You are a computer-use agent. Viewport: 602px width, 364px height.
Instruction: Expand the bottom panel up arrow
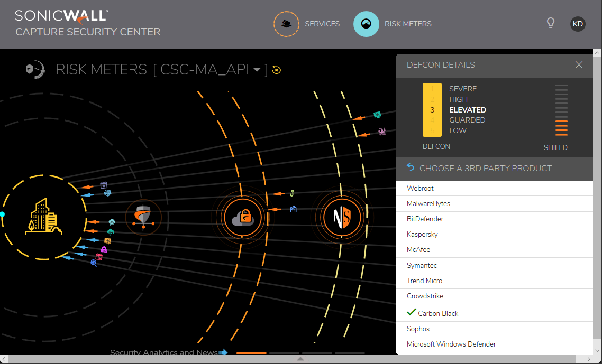300,359
